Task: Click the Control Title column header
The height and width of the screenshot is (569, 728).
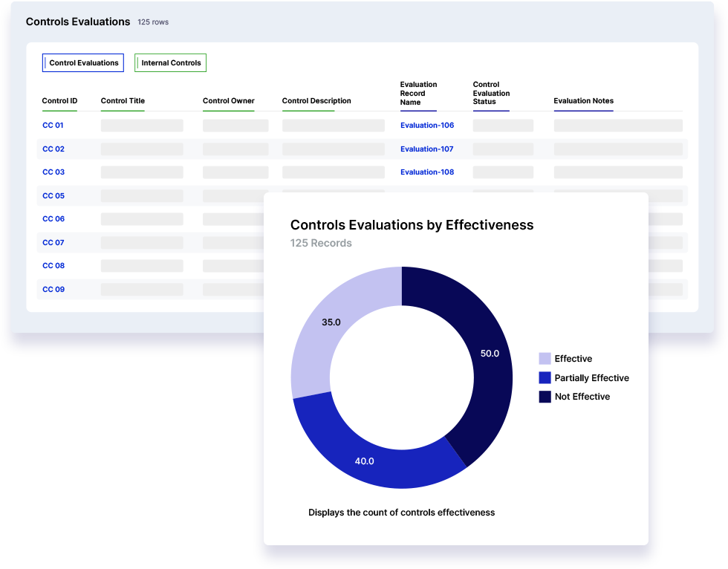Action: tap(123, 101)
